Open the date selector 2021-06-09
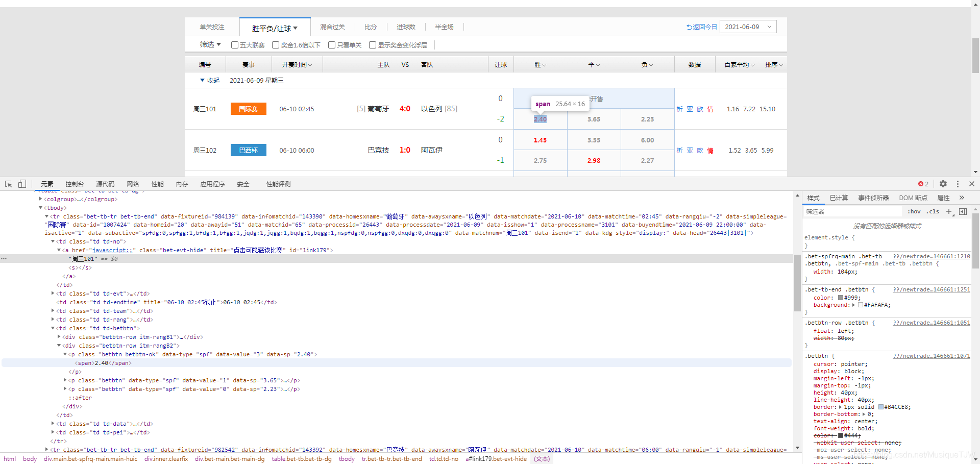980x464 pixels. 748,27
